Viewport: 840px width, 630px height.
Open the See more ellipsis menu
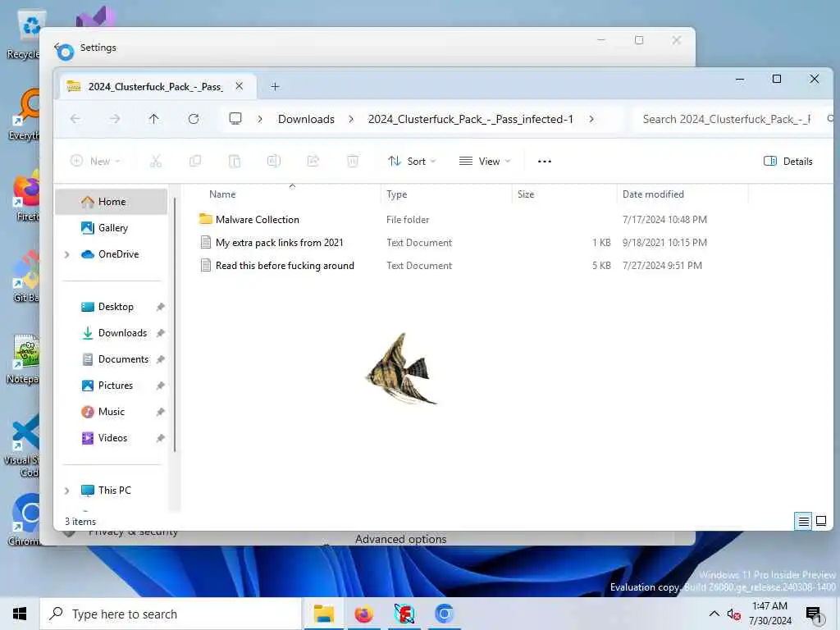(545, 162)
